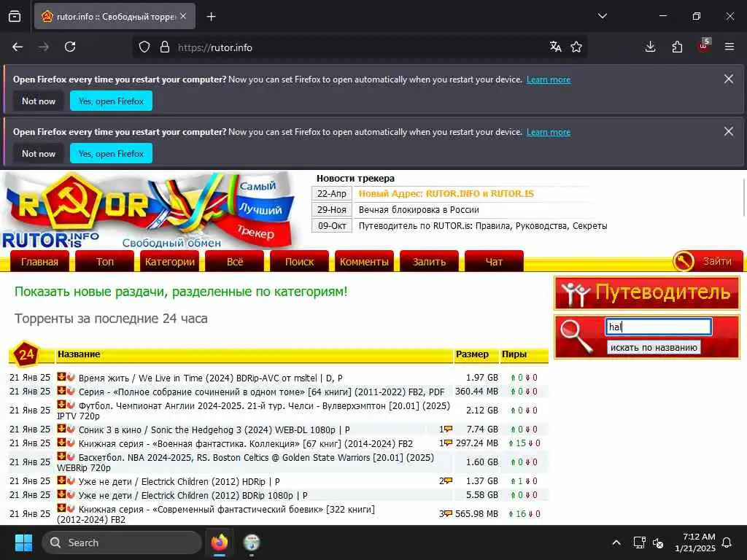Open the Windows Start menu
747x560 pixels.
pyautogui.click(x=23, y=542)
